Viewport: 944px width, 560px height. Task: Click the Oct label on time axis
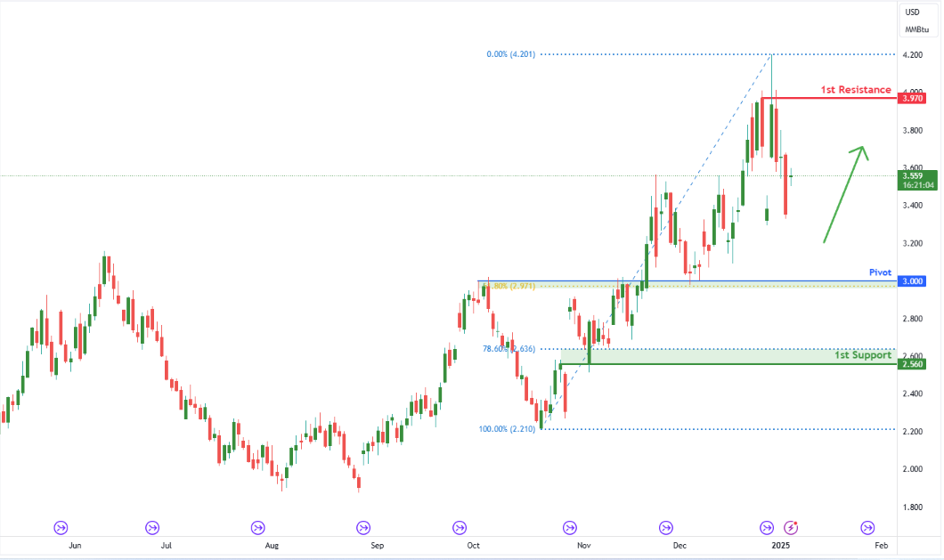(473, 546)
